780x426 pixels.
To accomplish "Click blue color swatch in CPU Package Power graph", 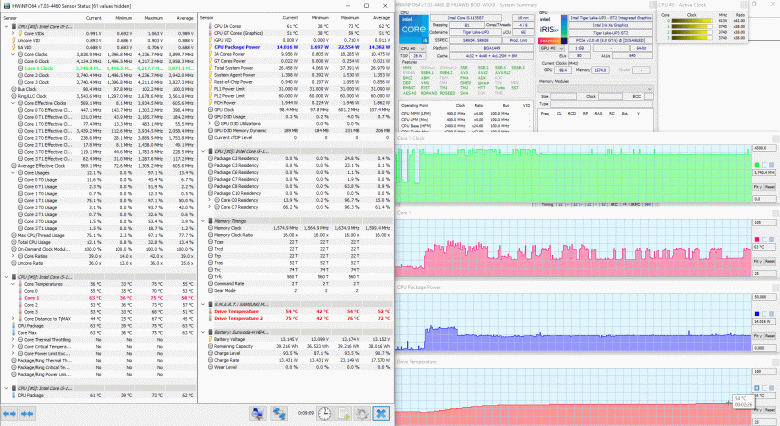I will coord(757,314).
